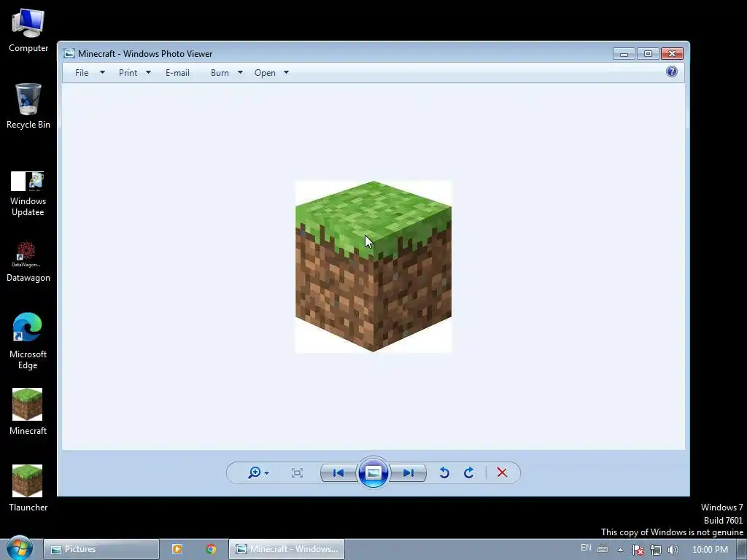Click the on-screen keyboard tray icon
The height and width of the screenshot is (560, 747).
(603, 548)
